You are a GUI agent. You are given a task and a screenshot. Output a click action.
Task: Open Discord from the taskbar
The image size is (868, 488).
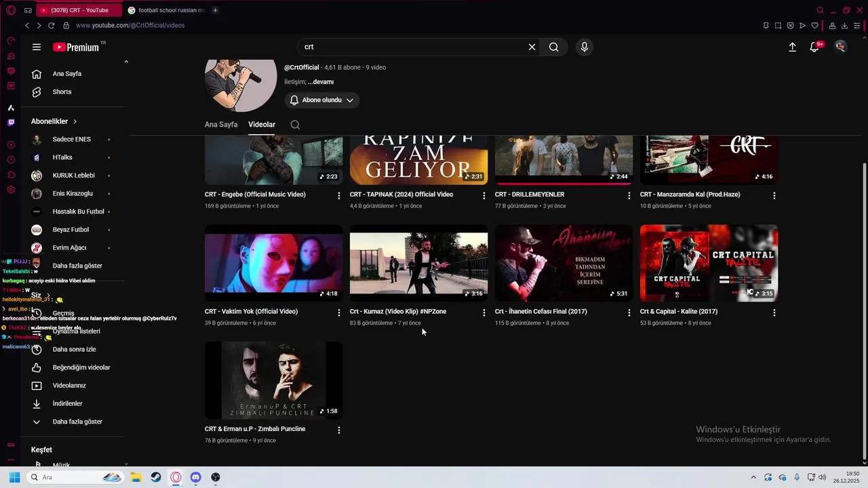195,477
